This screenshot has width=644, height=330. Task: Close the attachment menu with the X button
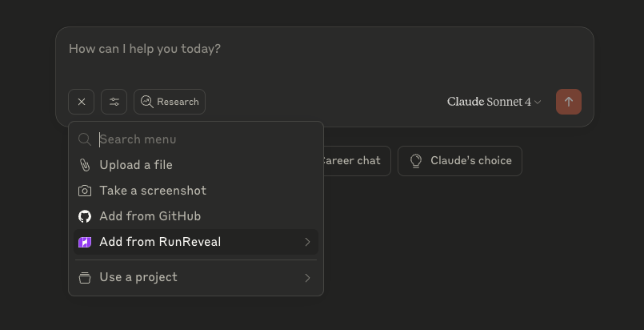click(82, 102)
